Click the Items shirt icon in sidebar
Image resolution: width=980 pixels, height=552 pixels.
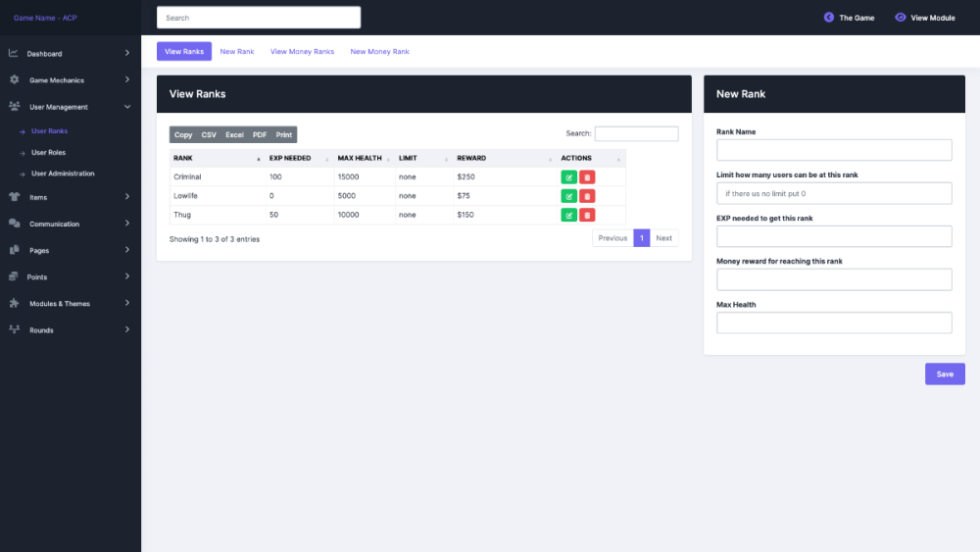(14, 196)
